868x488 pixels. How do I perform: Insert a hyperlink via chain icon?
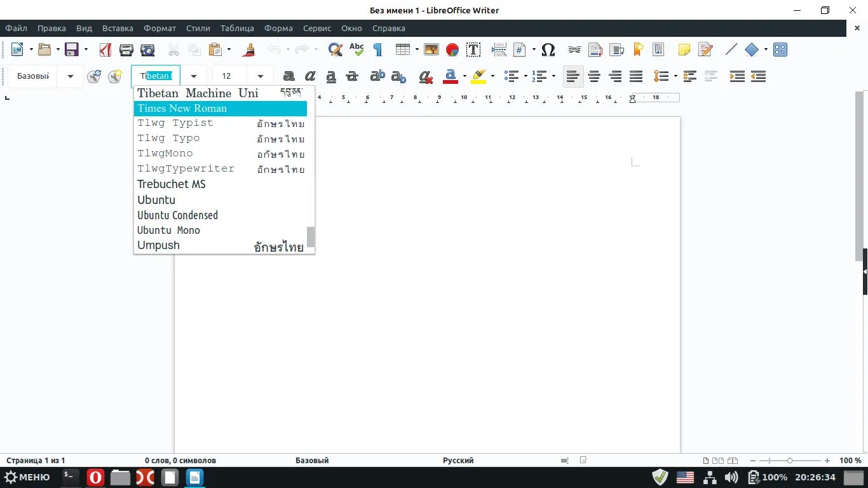574,50
